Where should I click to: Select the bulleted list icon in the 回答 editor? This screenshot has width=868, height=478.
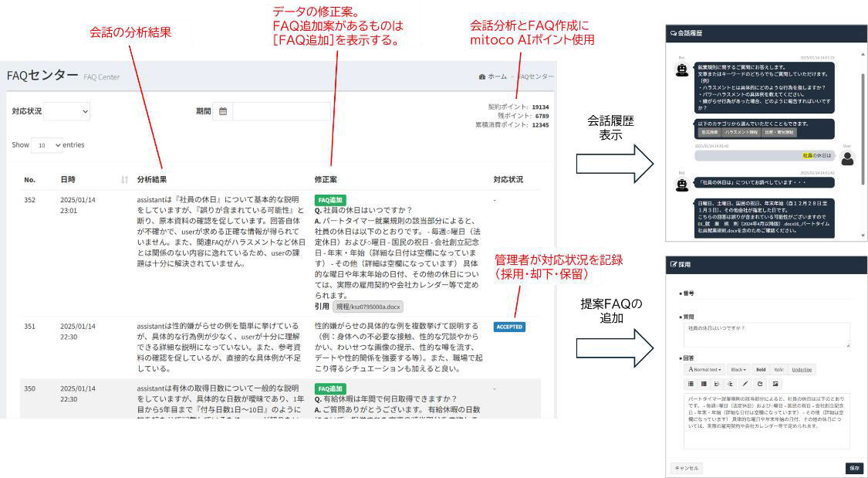691,384
